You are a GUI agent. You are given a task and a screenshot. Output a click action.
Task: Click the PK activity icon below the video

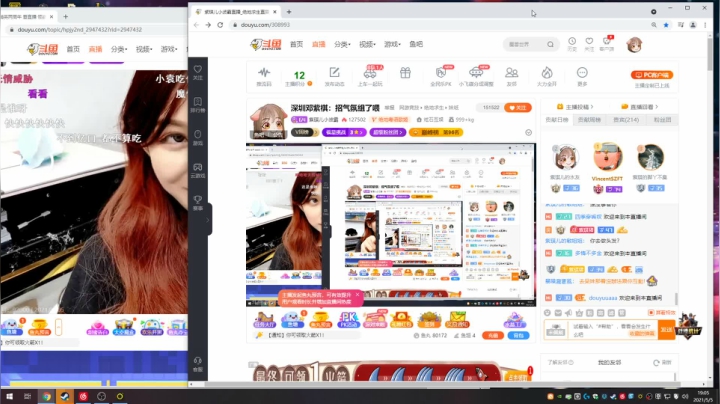point(349,320)
